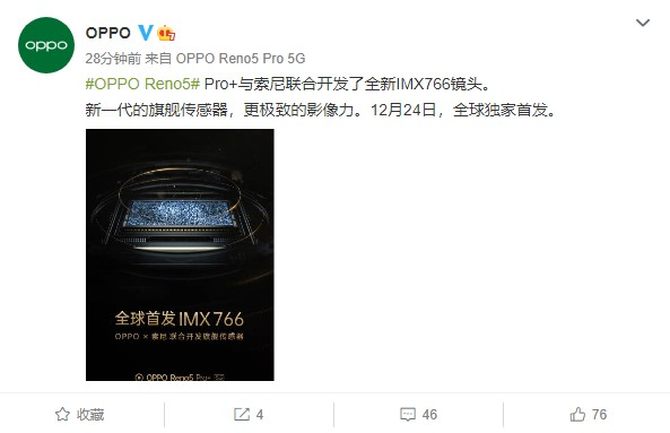Click the comment count 46

pyautogui.click(x=429, y=414)
